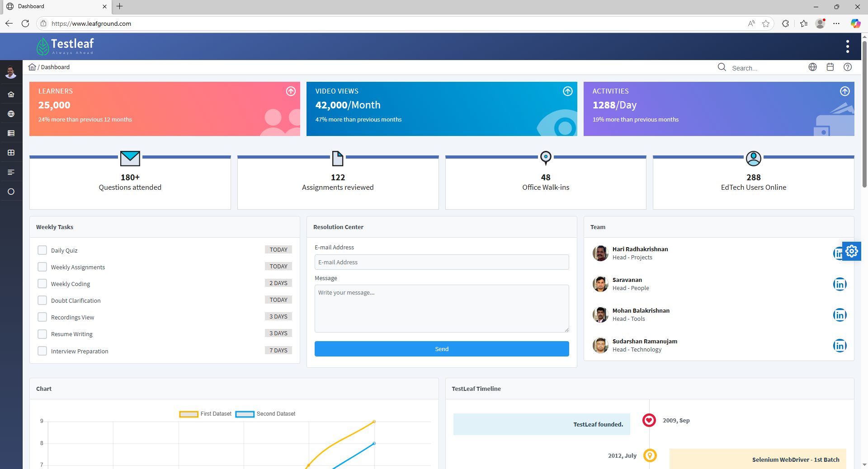Open the Copilot icon in browser toolbar
868x469 pixels.
[x=855, y=23]
